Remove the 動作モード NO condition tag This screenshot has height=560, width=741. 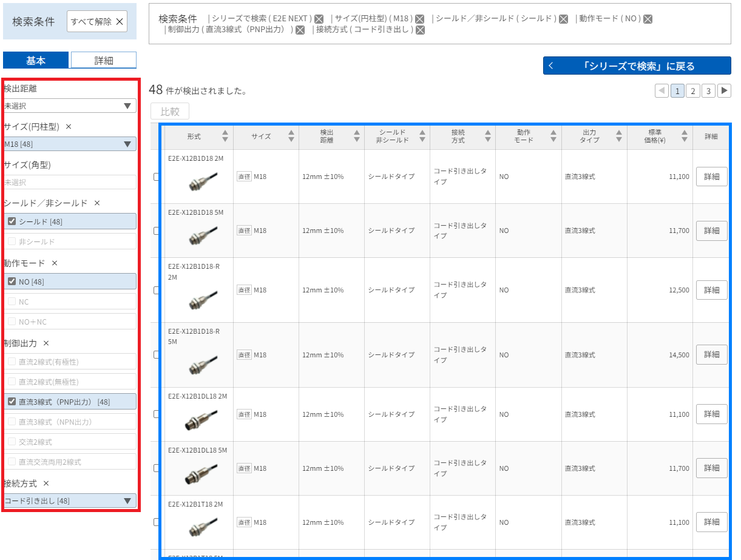click(x=648, y=19)
